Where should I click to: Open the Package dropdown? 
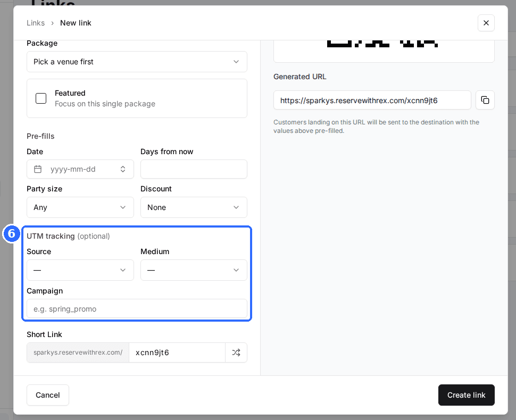(137, 62)
